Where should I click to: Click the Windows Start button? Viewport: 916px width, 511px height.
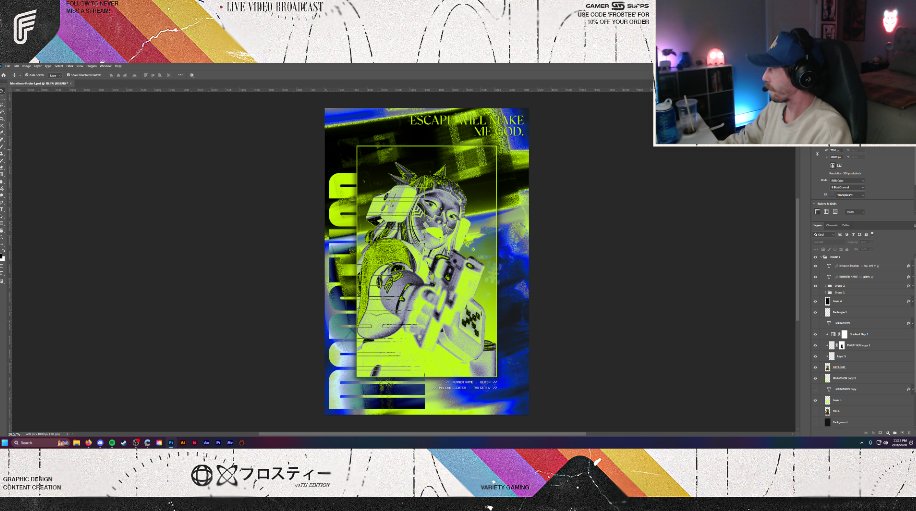[x=5, y=443]
